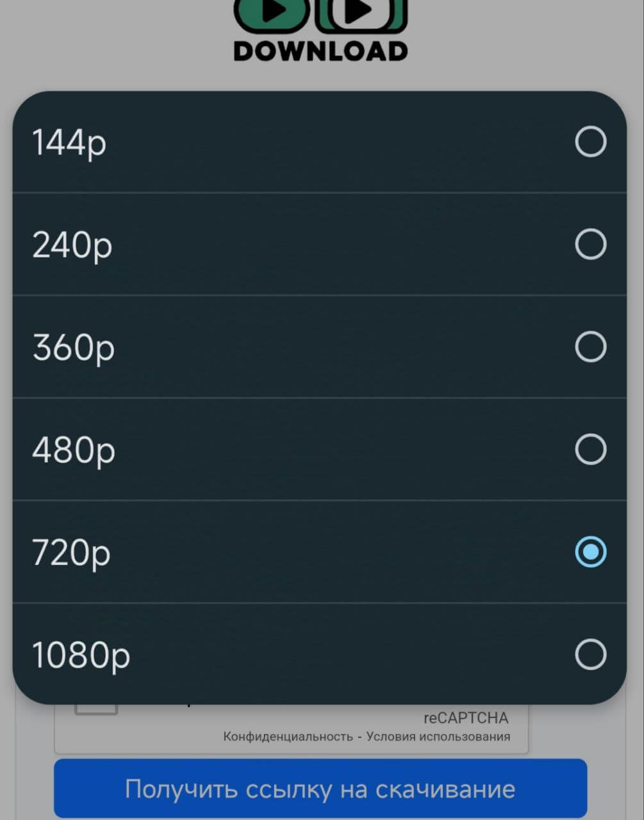Screen dimensions: 644x820
Task: Check the reCAPTCHA checkbox
Action: click(96, 709)
